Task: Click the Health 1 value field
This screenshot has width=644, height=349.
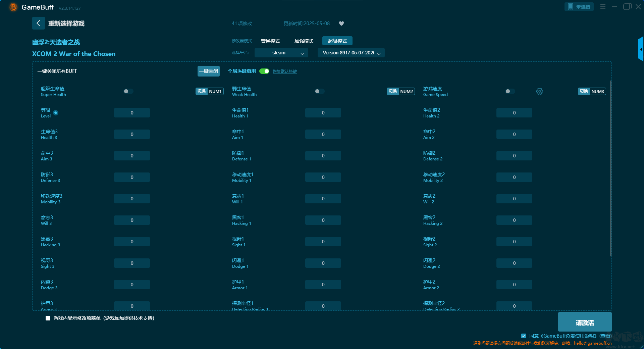Action: pos(323,113)
